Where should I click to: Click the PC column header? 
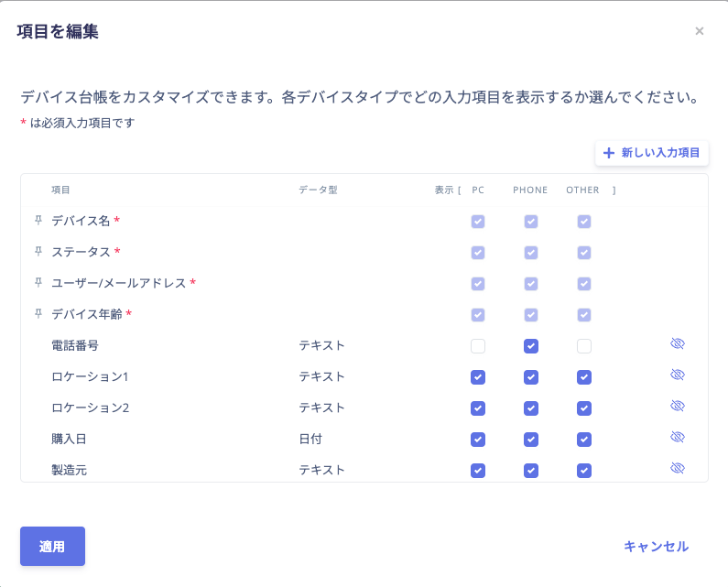(x=478, y=190)
